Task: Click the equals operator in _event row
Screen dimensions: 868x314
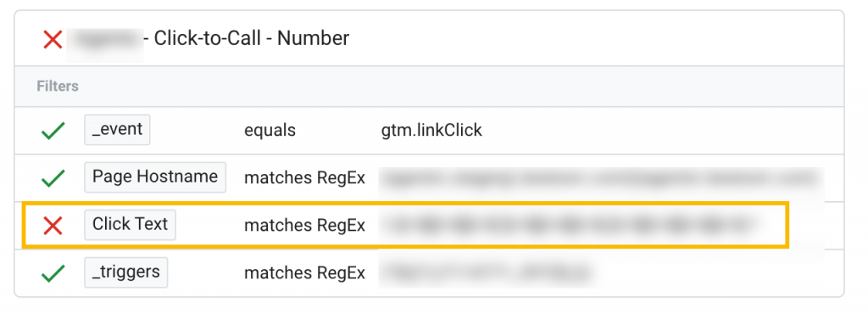Action: tap(270, 131)
